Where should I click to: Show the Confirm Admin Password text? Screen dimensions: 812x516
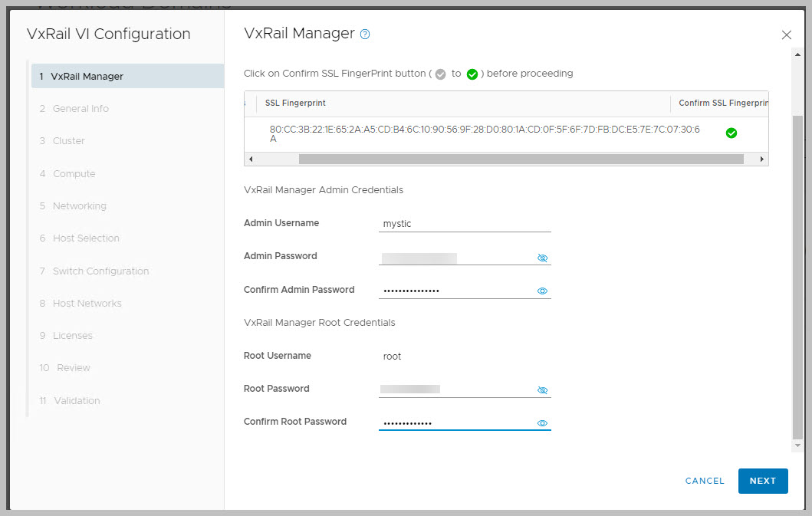click(542, 291)
